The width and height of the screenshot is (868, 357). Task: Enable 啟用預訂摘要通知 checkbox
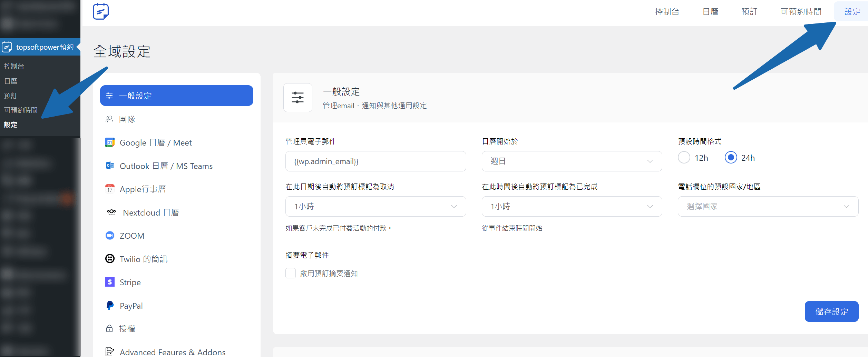tap(291, 274)
